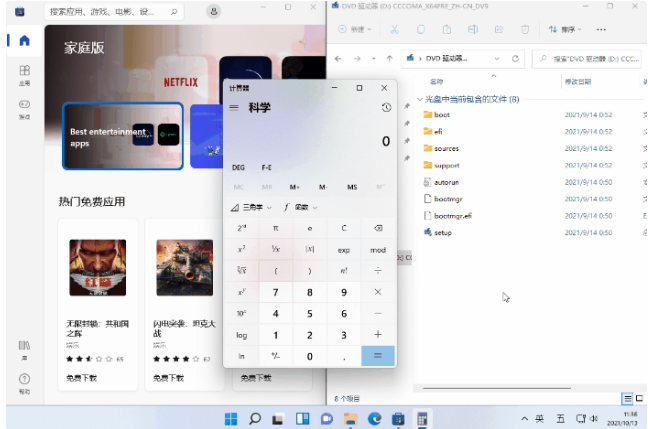The width and height of the screenshot is (648, 429).
Task: Open the Best entertainment apps card
Action: (123, 136)
